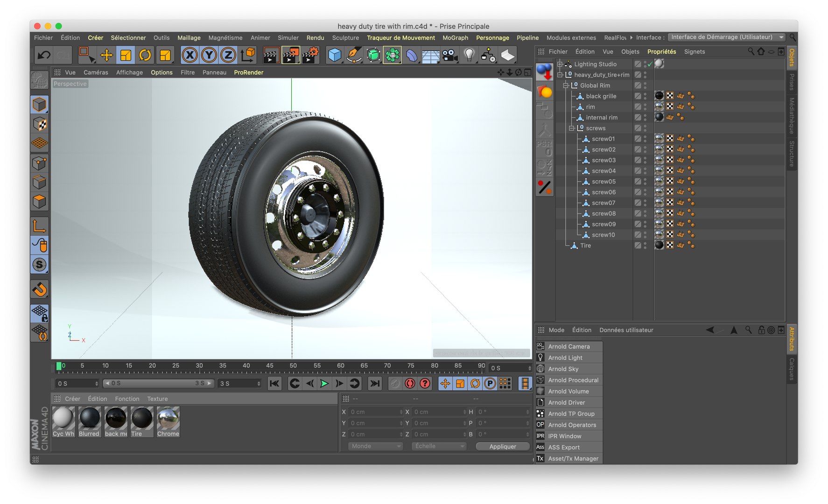Open the Échelle dropdown
Image resolution: width=828 pixels, height=504 pixels.
[439, 446]
